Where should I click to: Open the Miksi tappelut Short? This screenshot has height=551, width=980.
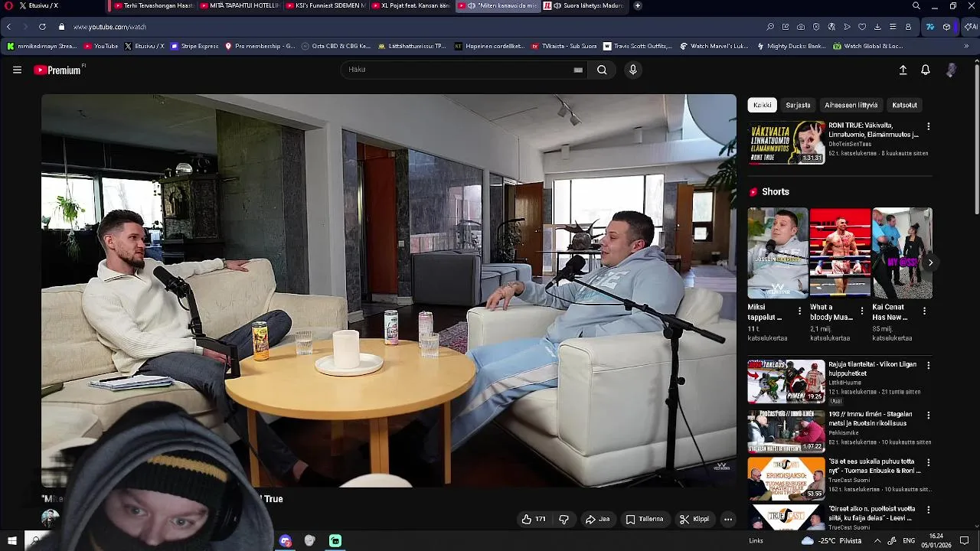pos(777,253)
